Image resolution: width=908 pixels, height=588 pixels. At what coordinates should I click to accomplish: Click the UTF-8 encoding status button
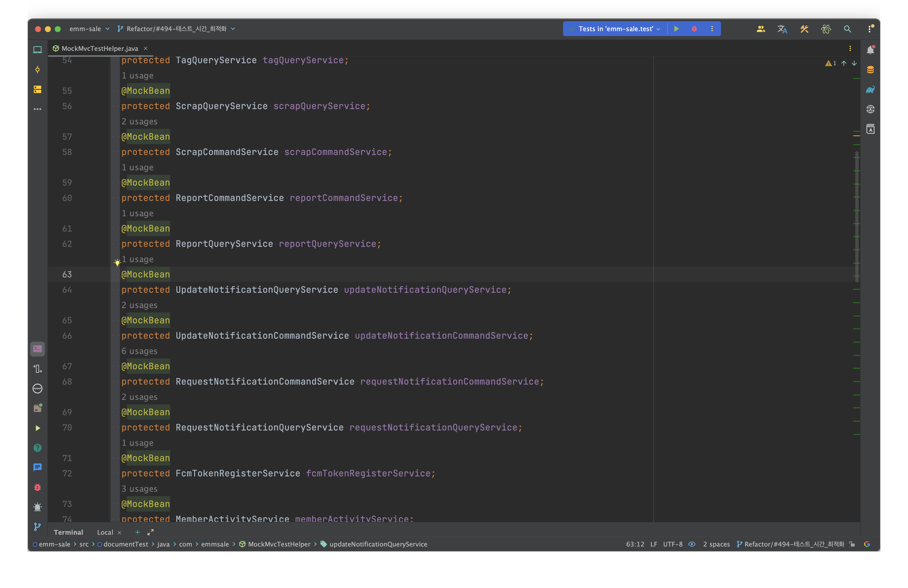click(x=673, y=544)
